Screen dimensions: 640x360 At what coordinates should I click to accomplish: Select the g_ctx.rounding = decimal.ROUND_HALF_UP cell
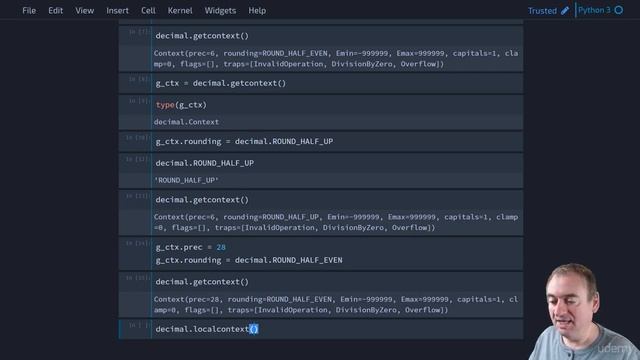pyautogui.click(x=337, y=141)
